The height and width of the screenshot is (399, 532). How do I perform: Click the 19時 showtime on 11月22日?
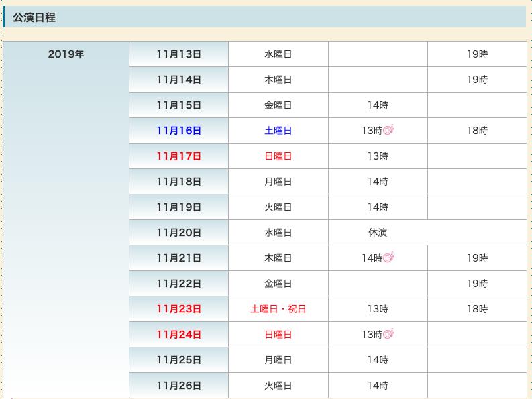tap(478, 283)
